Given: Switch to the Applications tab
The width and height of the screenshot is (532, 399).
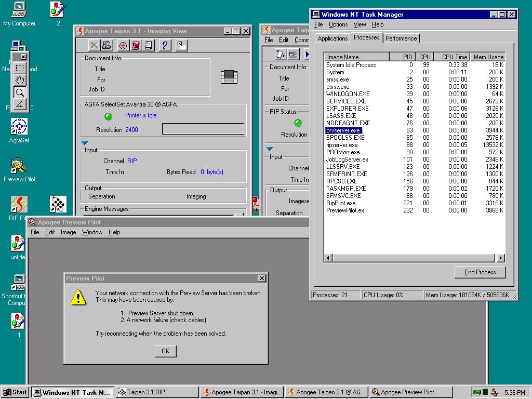Looking at the screenshot, I should pos(332,38).
